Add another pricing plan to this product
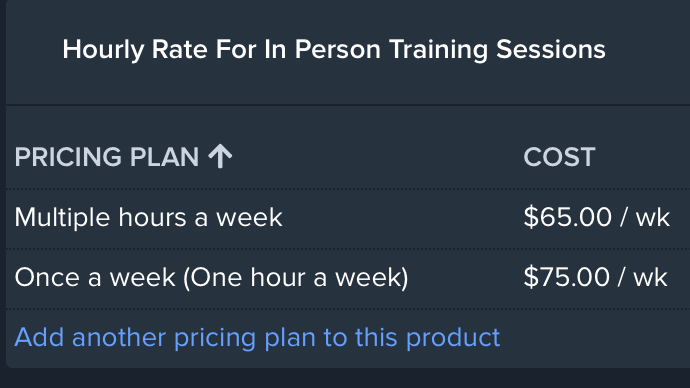The width and height of the screenshot is (690, 388). [257, 337]
